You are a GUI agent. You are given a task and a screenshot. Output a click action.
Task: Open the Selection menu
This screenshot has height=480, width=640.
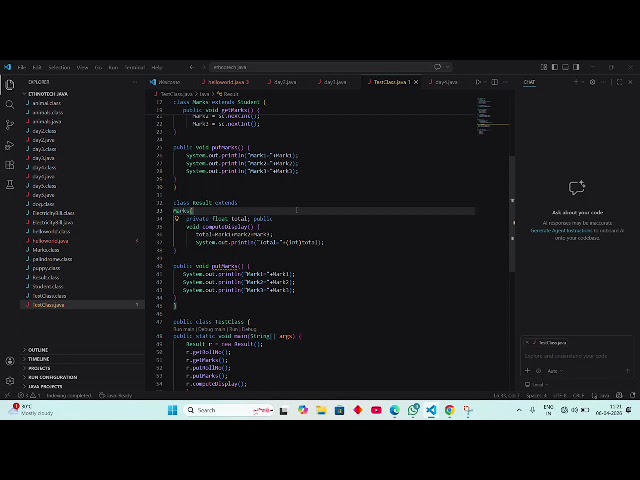pos(59,67)
